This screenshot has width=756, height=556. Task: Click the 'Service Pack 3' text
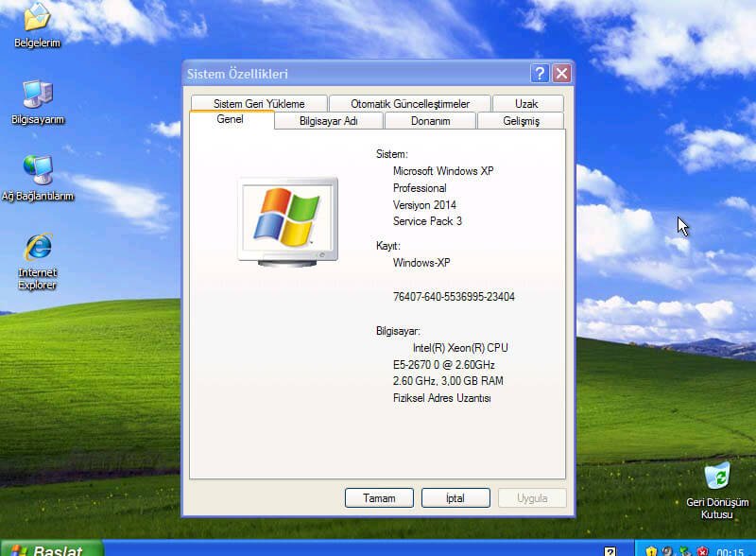[x=427, y=221]
